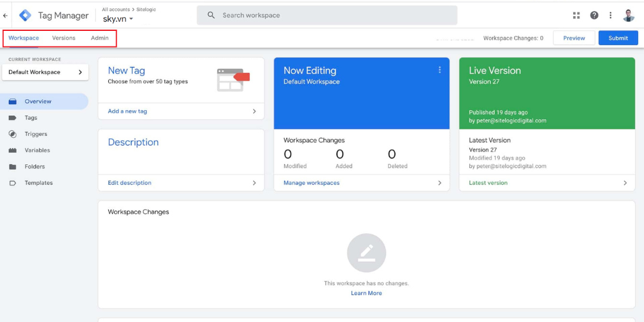Click the Search workspace field
644x322 pixels.
tap(327, 15)
